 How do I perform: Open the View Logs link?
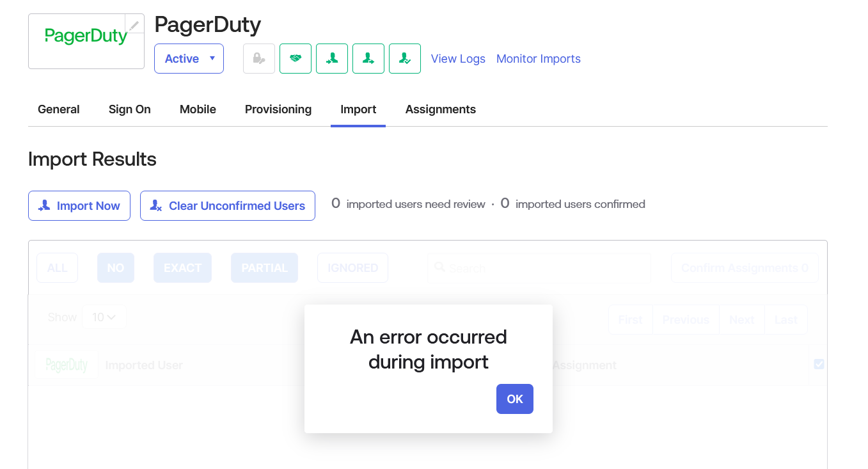pos(458,59)
